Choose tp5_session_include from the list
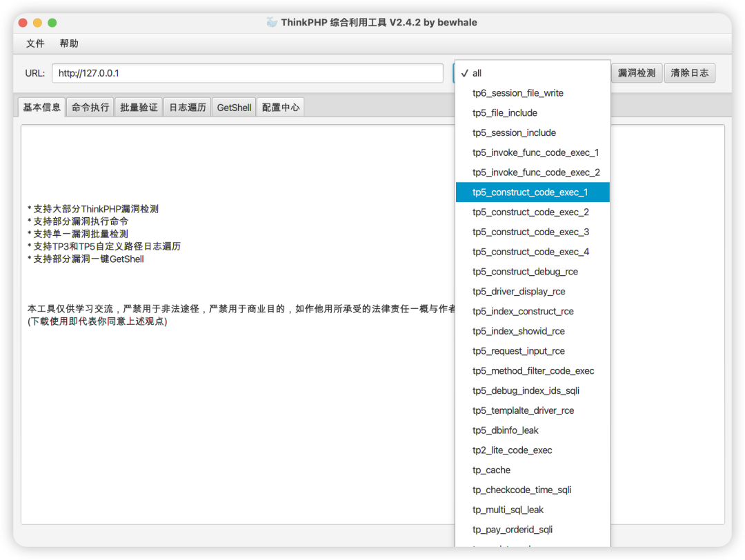 tap(533, 133)
